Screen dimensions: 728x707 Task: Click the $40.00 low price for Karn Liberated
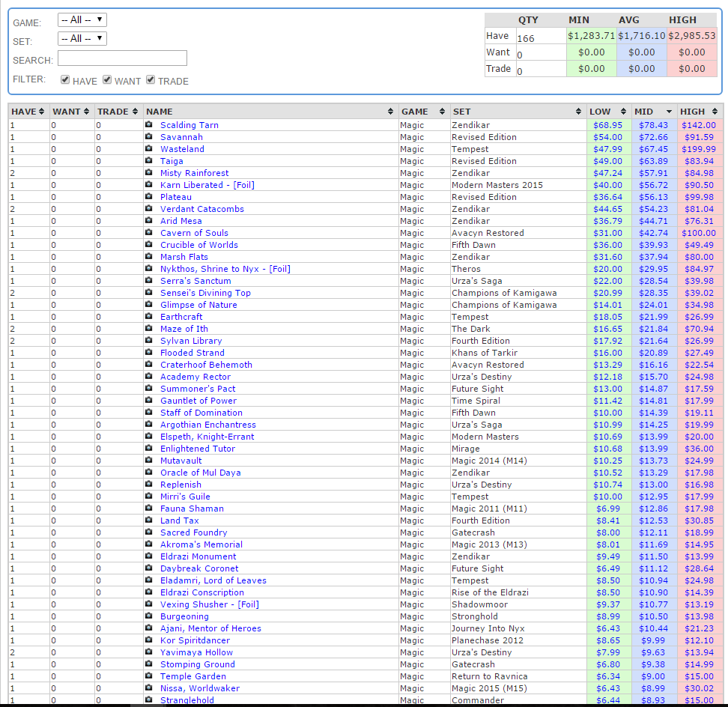click(607, 185)
